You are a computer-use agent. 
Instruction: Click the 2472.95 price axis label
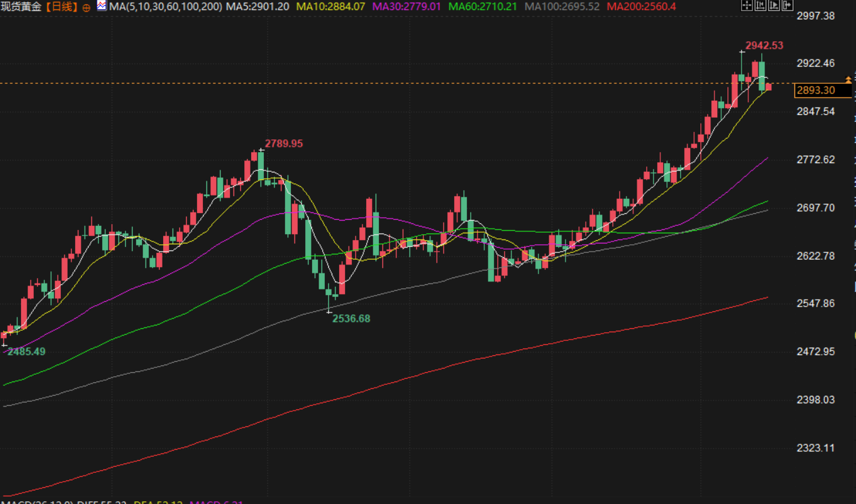tap(815, 351)
